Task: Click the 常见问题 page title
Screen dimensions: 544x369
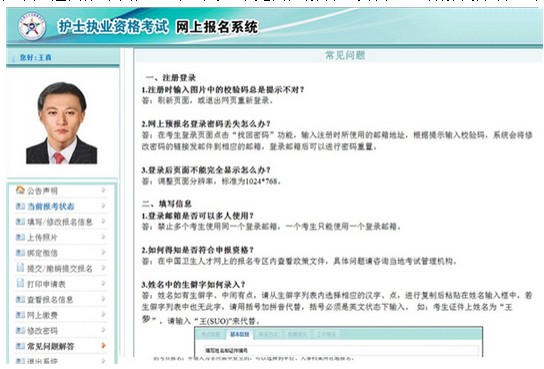Action: [345, 55]
